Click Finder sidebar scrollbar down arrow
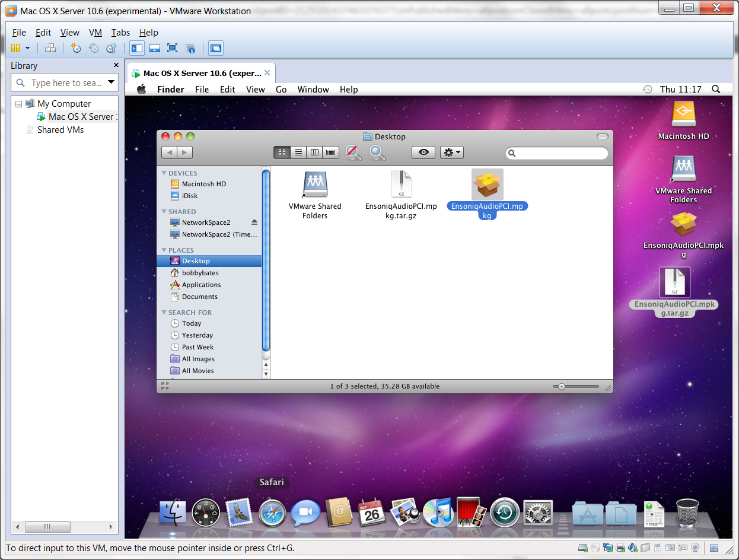The width and height of the screenshot is (739, 560). 266,374
